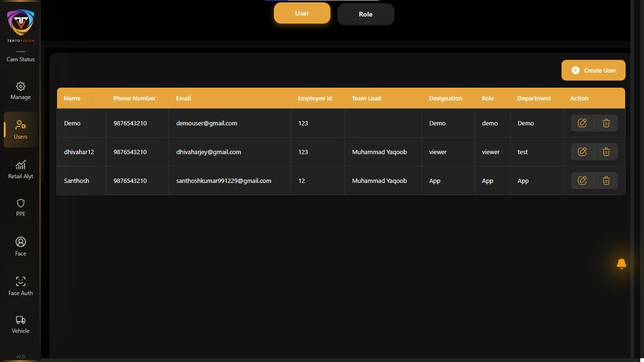Edit the Demo user record

pos(582,123)
